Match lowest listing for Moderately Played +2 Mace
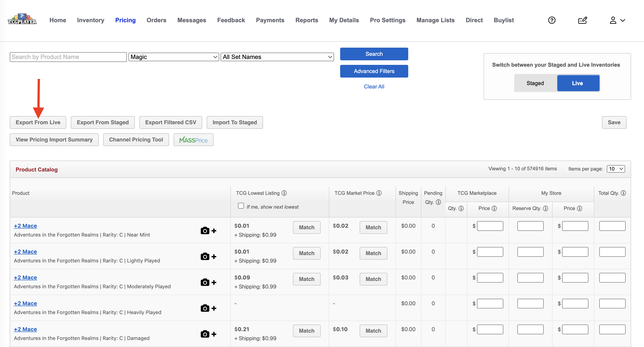This screenshot has height=347, width=644. coord(307,279)
